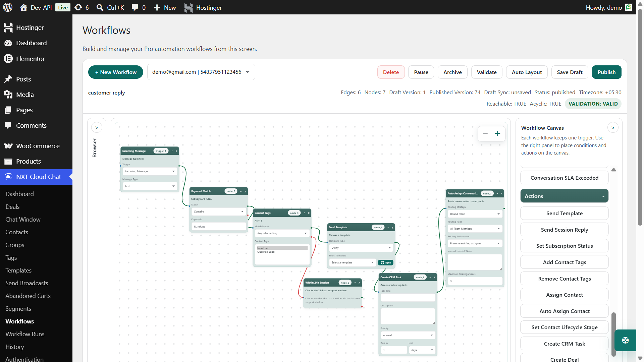Open the Routing Pool All Team Members dropdown
Viewport: 644px width, 362px height.
pos(475,229)
